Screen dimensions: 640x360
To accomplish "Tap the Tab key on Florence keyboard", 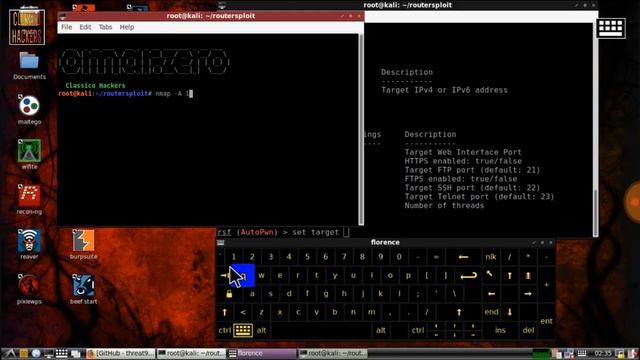I will click(224, 276).
